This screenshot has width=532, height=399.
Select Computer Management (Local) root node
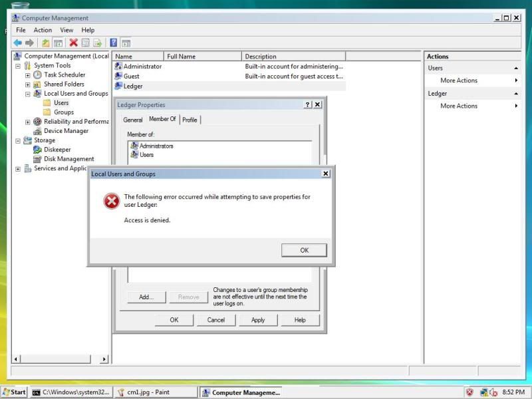pyautogui.click(x=66, y=56)
